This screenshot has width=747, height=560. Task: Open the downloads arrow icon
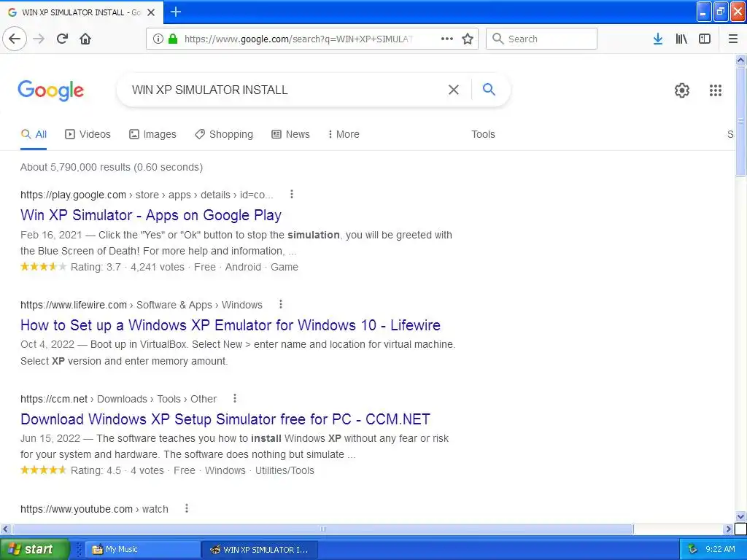pyautogui.click(x=658, y=39)
